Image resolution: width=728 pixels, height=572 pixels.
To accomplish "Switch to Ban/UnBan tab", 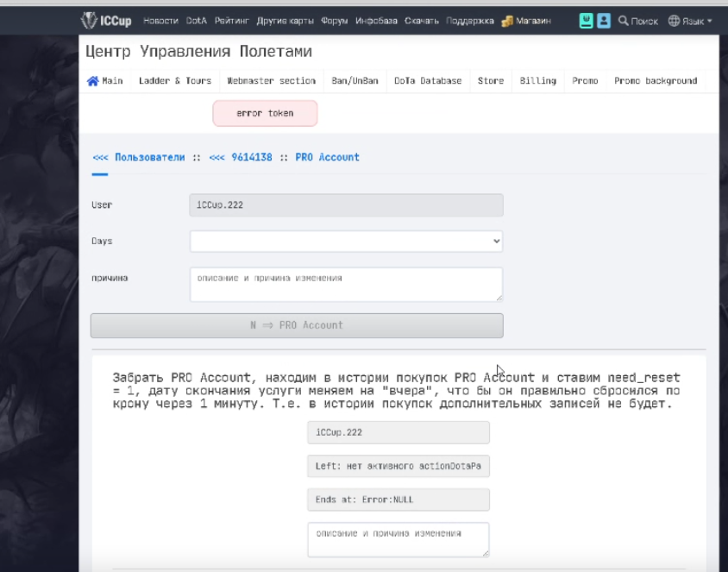I will tap(355, 81).
